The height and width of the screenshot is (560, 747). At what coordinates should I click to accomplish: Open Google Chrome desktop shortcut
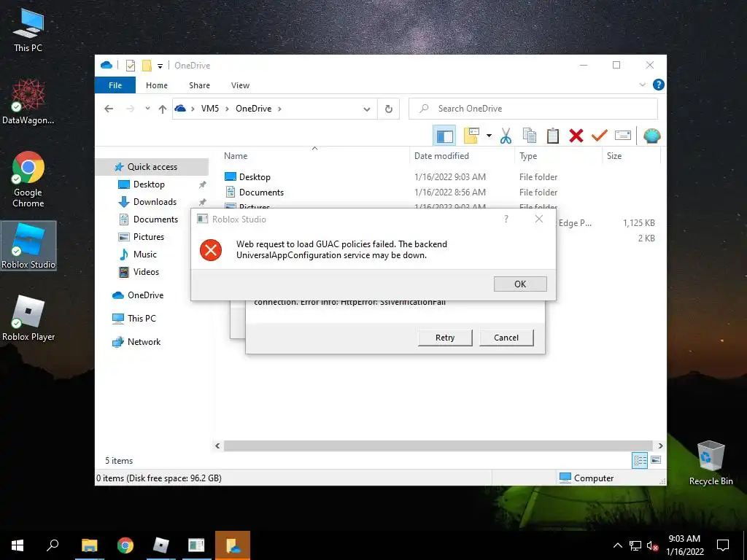click(x=28, y=179)
